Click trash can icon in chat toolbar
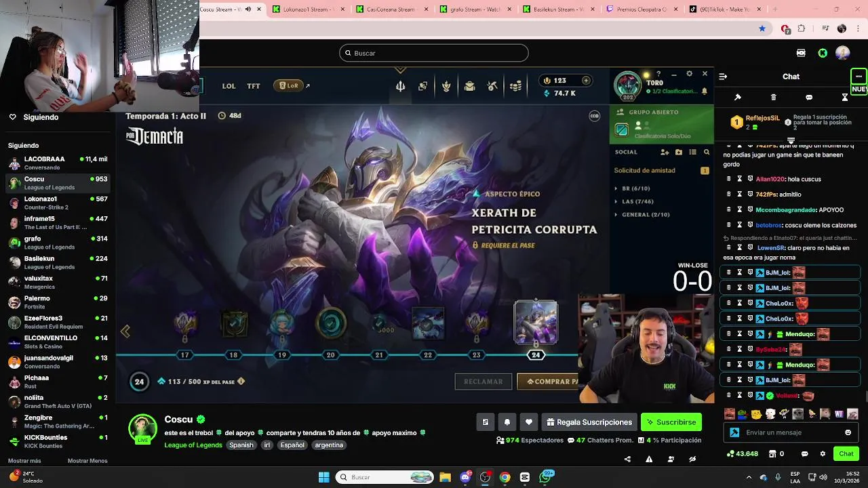The width and height of the screenshot is (868, 488). tap(774, 98)
